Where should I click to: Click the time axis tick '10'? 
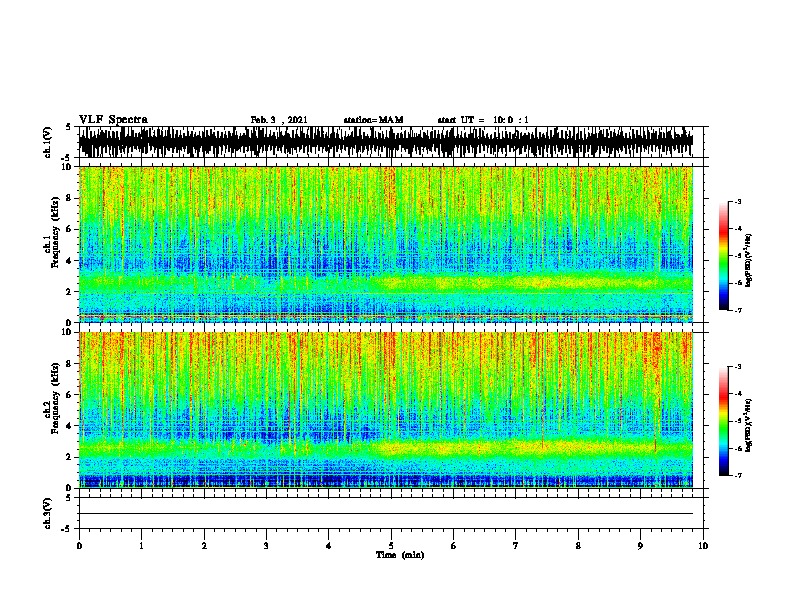703,546
